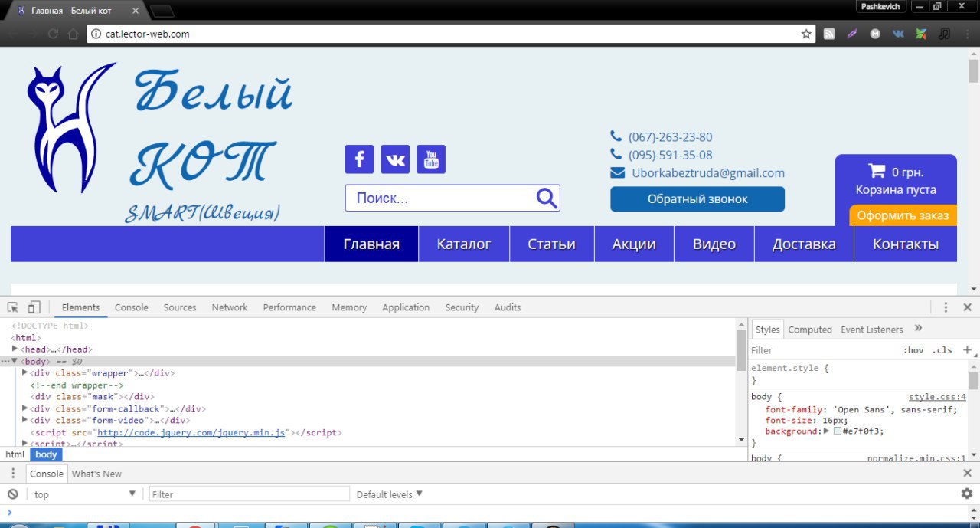Expand the form-callback div node

pos(24,408)
